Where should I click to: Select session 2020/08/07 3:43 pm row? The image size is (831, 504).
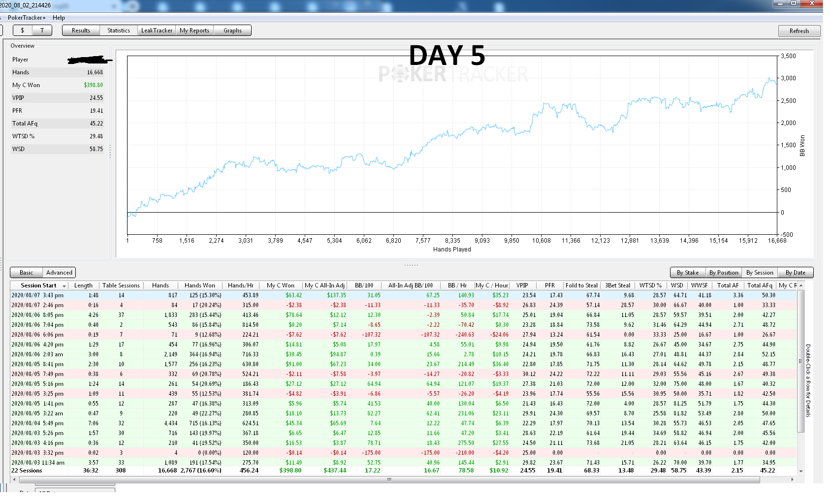(403, 295)
